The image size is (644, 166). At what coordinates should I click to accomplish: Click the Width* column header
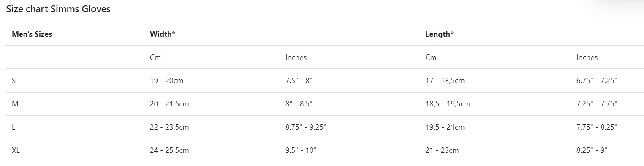click(163, 34)
